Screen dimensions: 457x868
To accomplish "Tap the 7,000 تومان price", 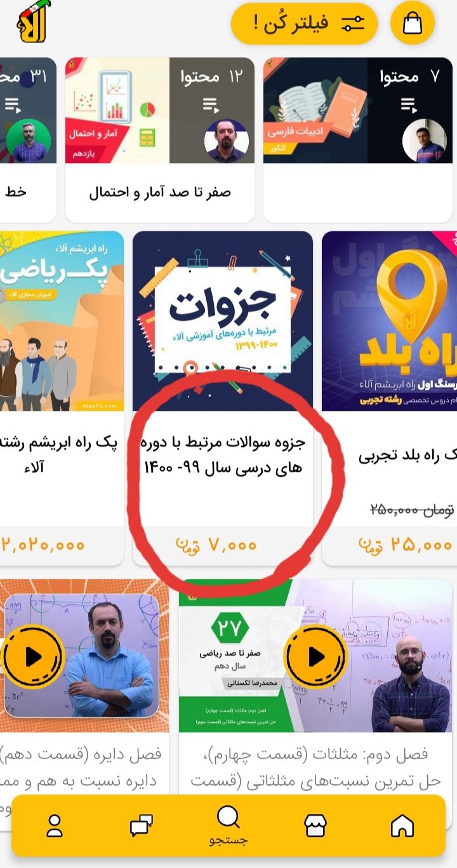I will point(216,545).
